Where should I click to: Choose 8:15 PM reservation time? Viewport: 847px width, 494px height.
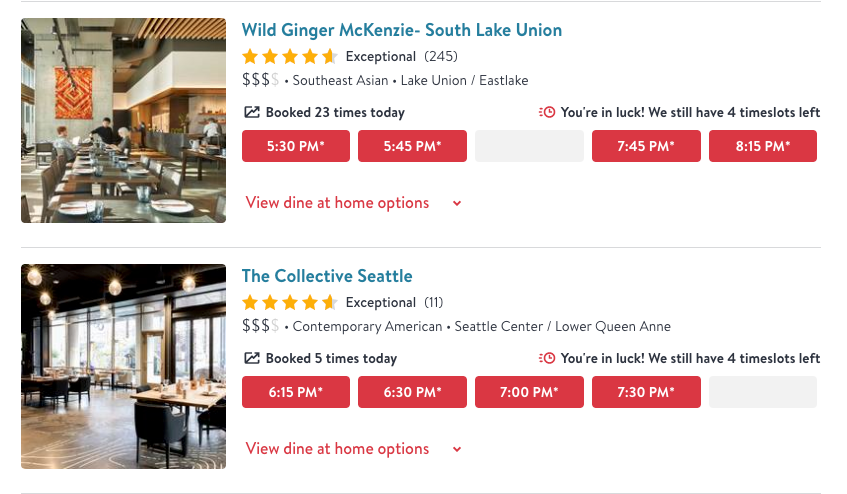click(763, 146)
